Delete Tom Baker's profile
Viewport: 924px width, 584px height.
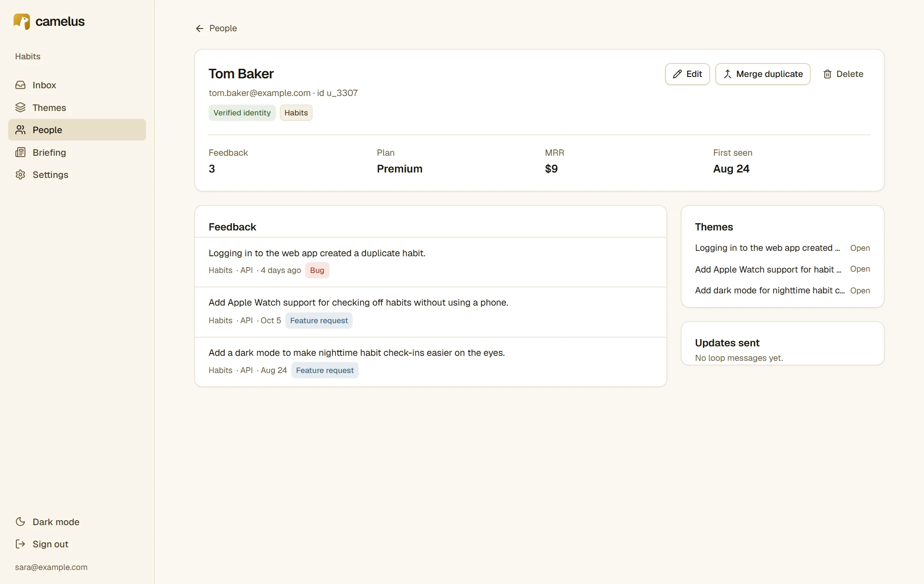click(843, 74)
